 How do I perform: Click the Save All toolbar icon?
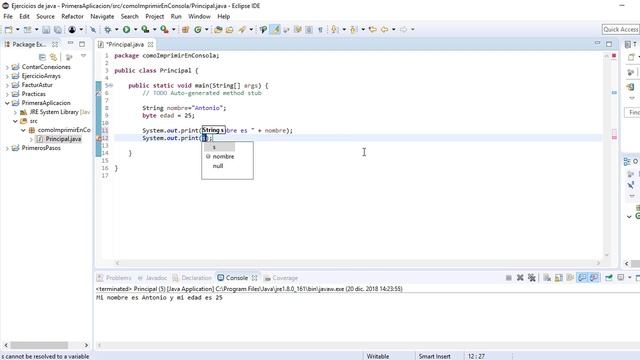pos(58,30)
